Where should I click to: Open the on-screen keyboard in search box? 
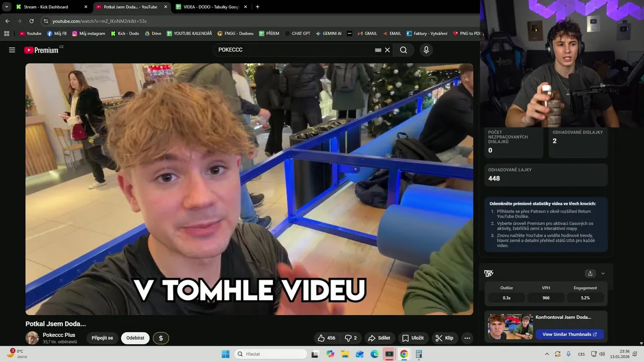378,50
